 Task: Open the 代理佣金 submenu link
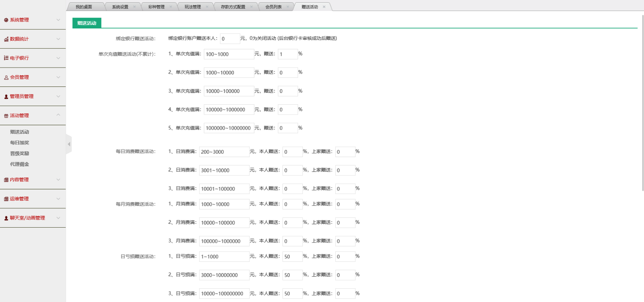(20, 164)
